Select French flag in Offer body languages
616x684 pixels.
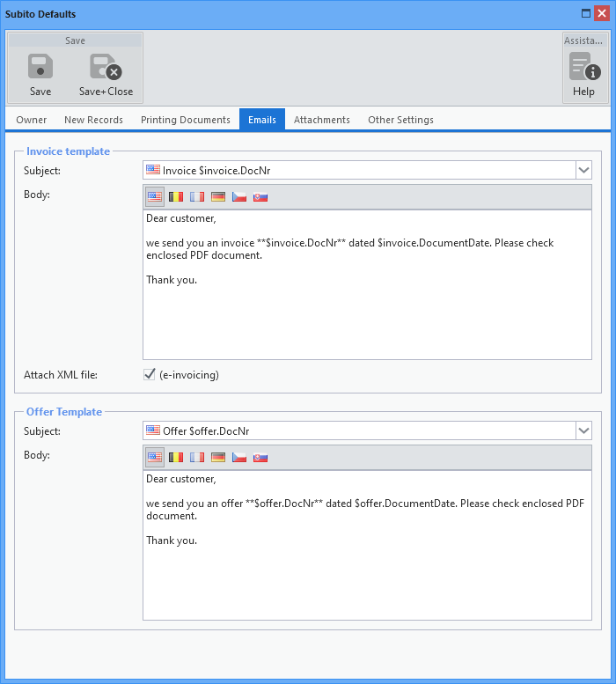point(197,457)
